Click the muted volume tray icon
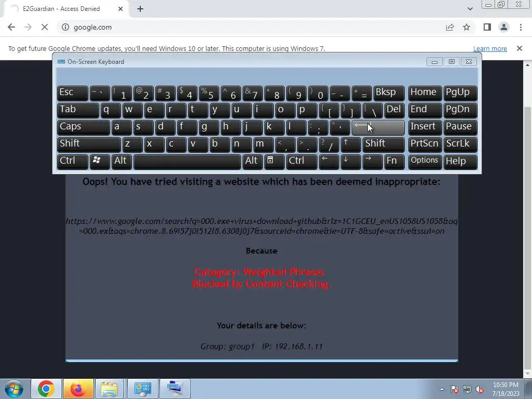 point(480,389)
